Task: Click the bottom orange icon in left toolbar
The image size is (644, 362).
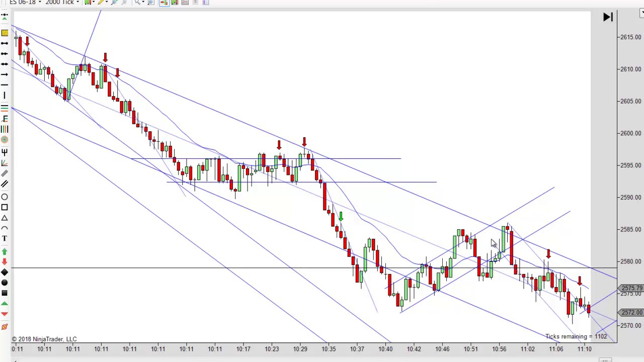Action: click(x=5, y=327)
